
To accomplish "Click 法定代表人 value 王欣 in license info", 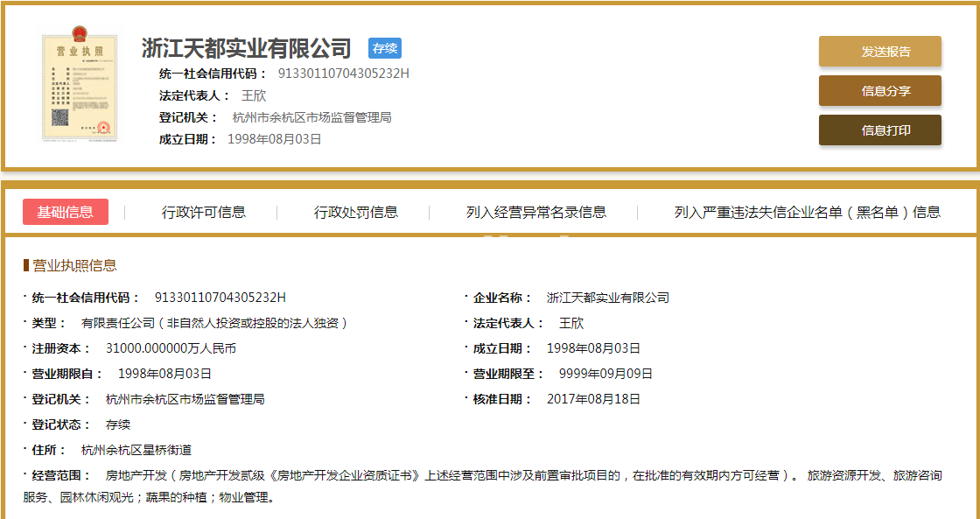I will click(571, 323).
